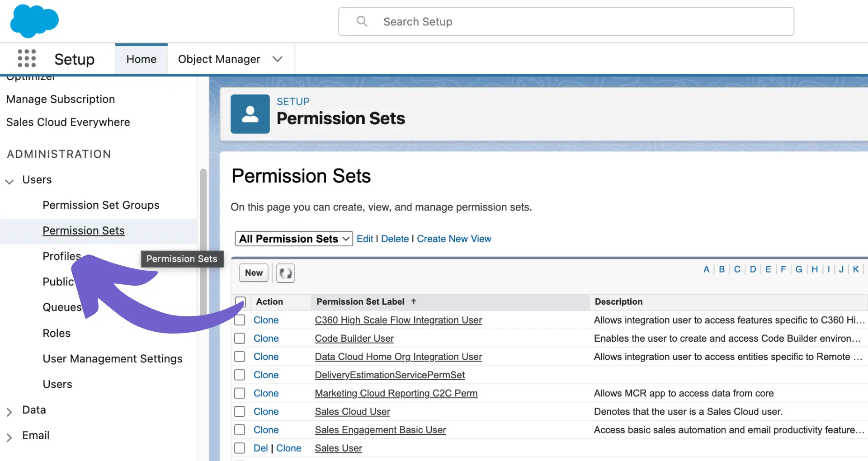
Task: Filter list by letter E
Action: (768, 269)
